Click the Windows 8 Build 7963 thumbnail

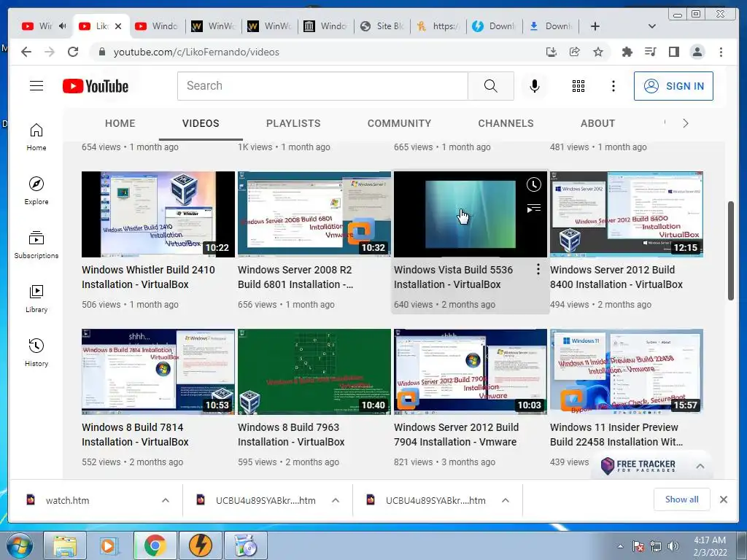(314, 371)
